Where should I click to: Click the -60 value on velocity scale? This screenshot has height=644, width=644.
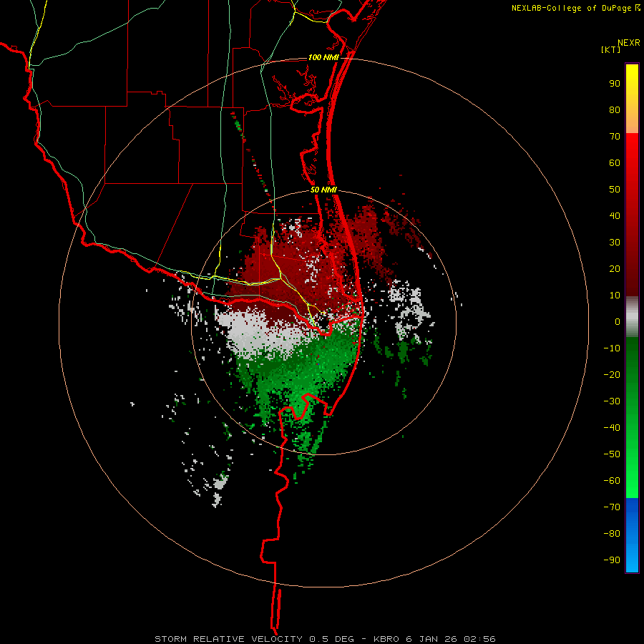[612, 481]
